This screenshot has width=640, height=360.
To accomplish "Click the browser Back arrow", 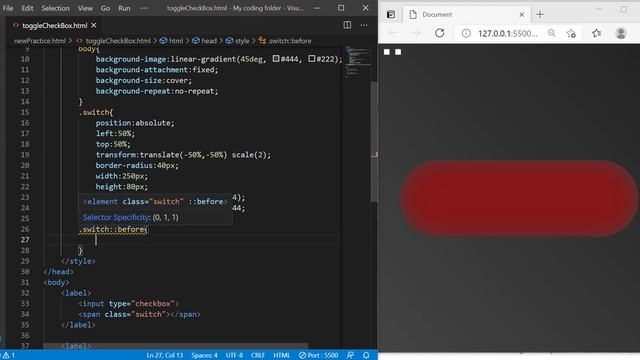I will pyautogui.click(x=393, y=33).
